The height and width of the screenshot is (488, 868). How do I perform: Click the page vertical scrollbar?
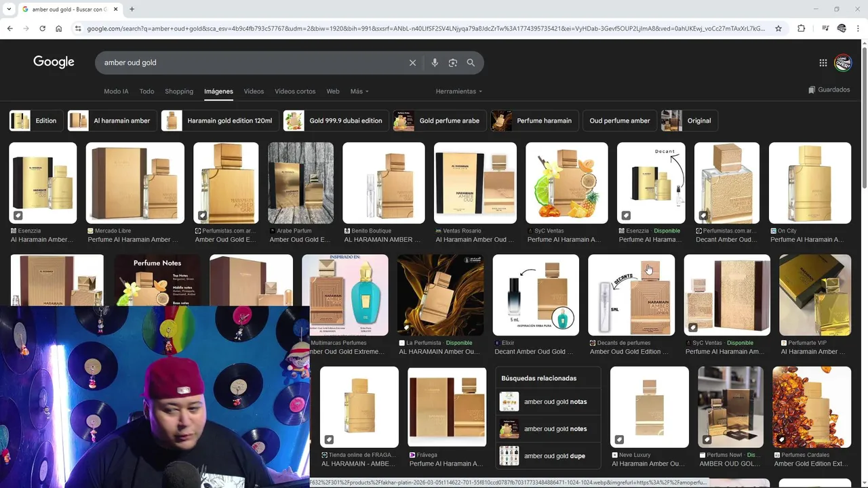click(864, 117)
